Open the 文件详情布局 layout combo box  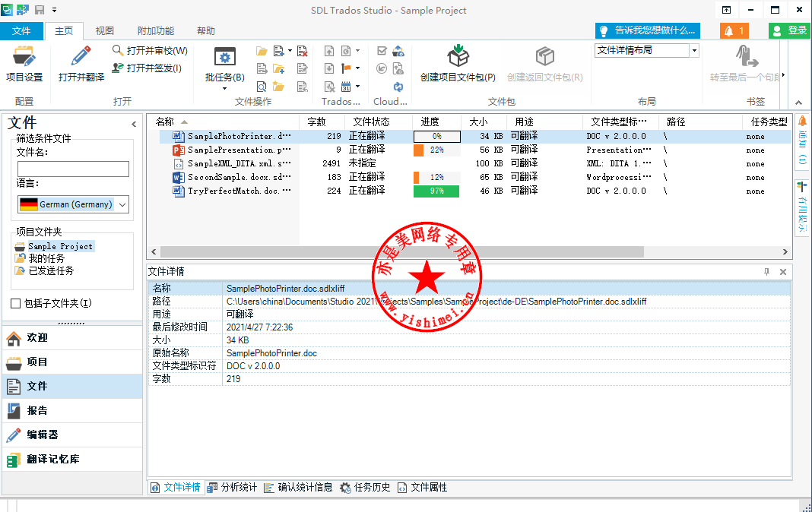[x=647, y=51]
